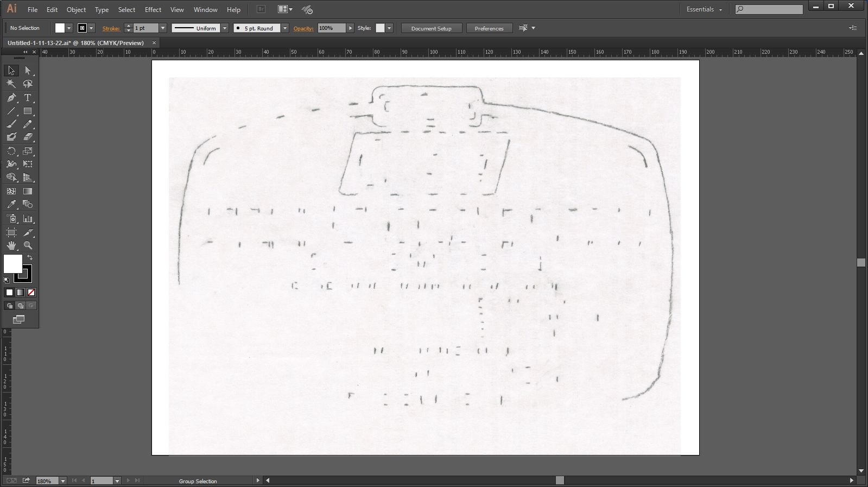Set paint mode to Gradient
This screenshot has width=868, height=487.
click(20, 292)
